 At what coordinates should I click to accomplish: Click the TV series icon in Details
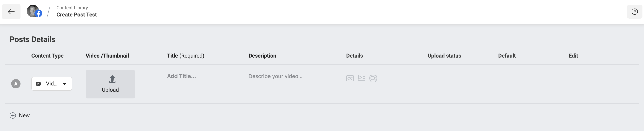[x=373, y=78]
